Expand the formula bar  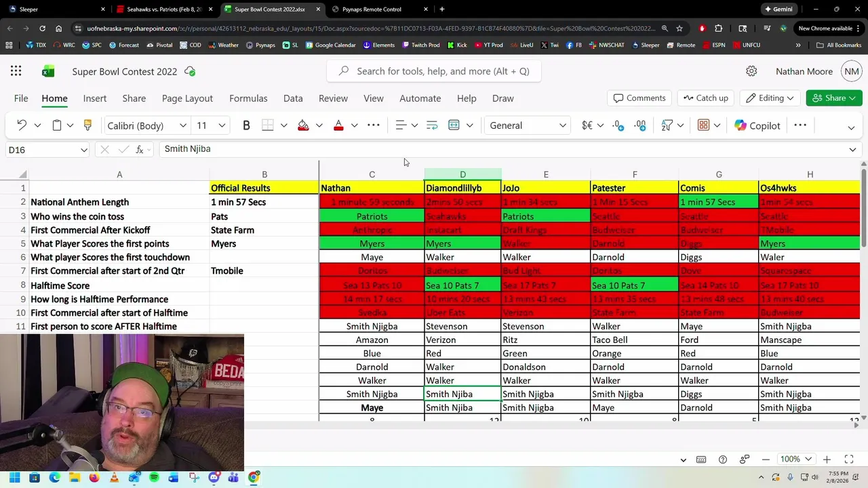[852, 150]
